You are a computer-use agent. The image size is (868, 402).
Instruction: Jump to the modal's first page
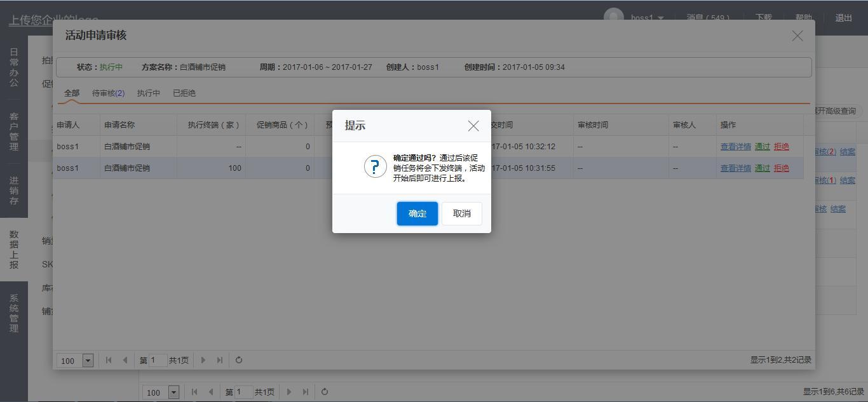pyautogui.click(x=109, y=360)
